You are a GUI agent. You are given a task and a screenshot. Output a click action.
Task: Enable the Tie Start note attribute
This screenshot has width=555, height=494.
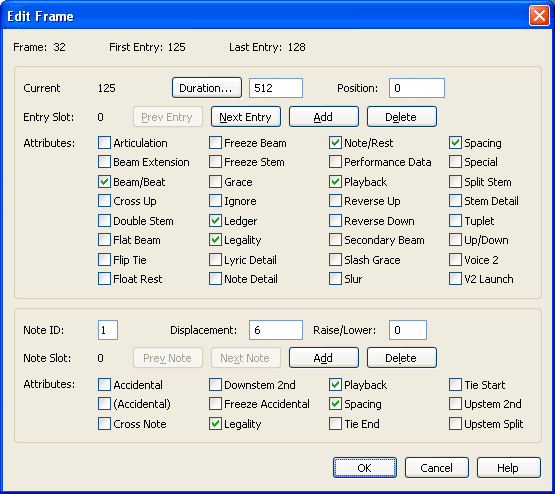456,385
